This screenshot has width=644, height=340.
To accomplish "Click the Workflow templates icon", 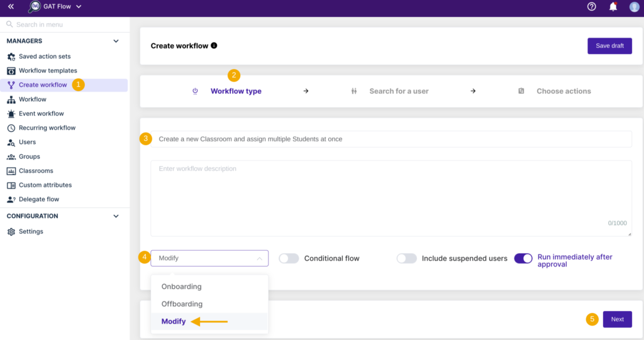I will pos(11,71).
